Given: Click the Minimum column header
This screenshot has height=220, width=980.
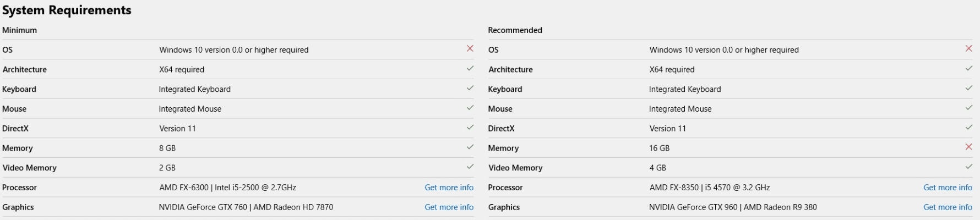Looking at the screenshot, I should (x=20, y=30).
